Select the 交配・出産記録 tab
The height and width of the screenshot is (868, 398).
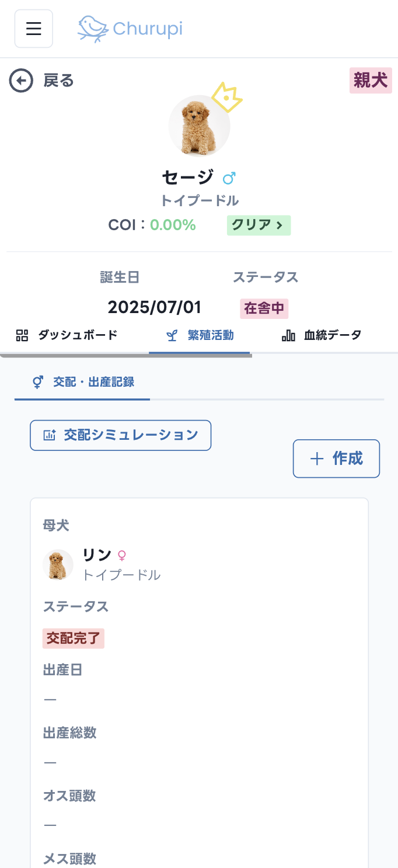click(82, 383)
